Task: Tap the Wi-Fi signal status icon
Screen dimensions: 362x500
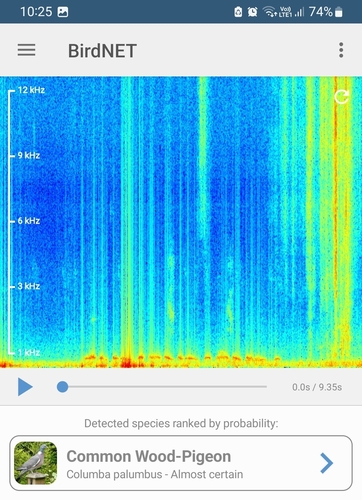Action: point(269,12)
